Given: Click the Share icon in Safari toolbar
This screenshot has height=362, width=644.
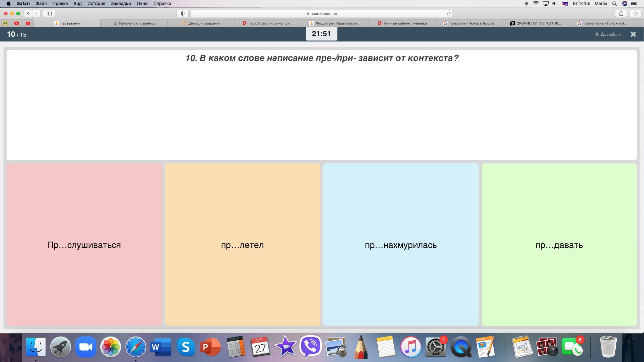Looking at the screenshot, I should (621, 14).
